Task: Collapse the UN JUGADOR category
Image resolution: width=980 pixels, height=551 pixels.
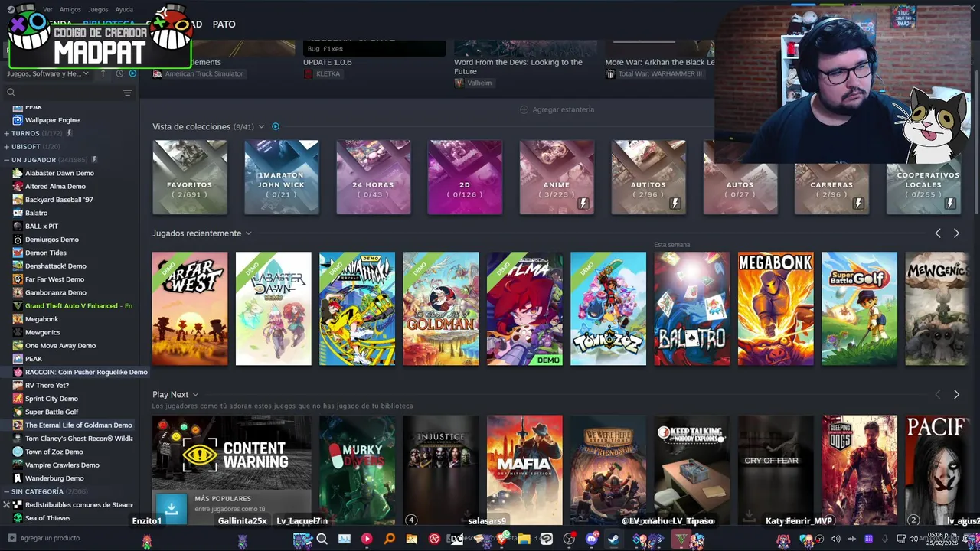Action: point(7,160)
